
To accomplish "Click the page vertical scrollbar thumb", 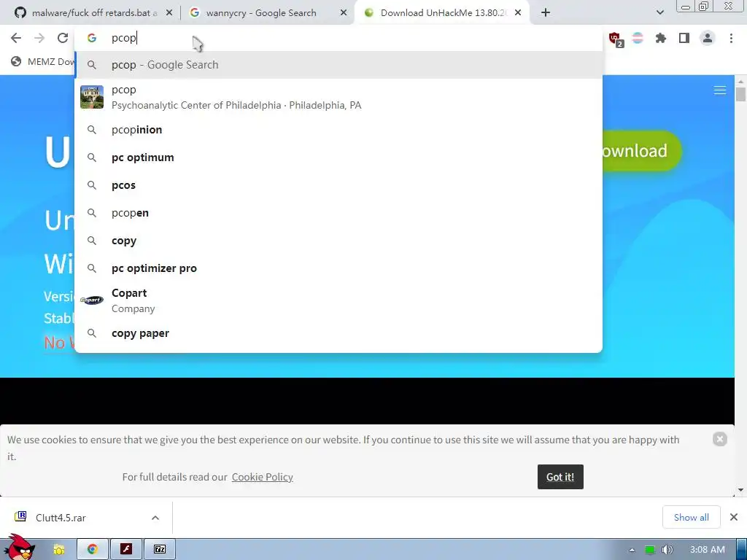I will click(740, 93).
